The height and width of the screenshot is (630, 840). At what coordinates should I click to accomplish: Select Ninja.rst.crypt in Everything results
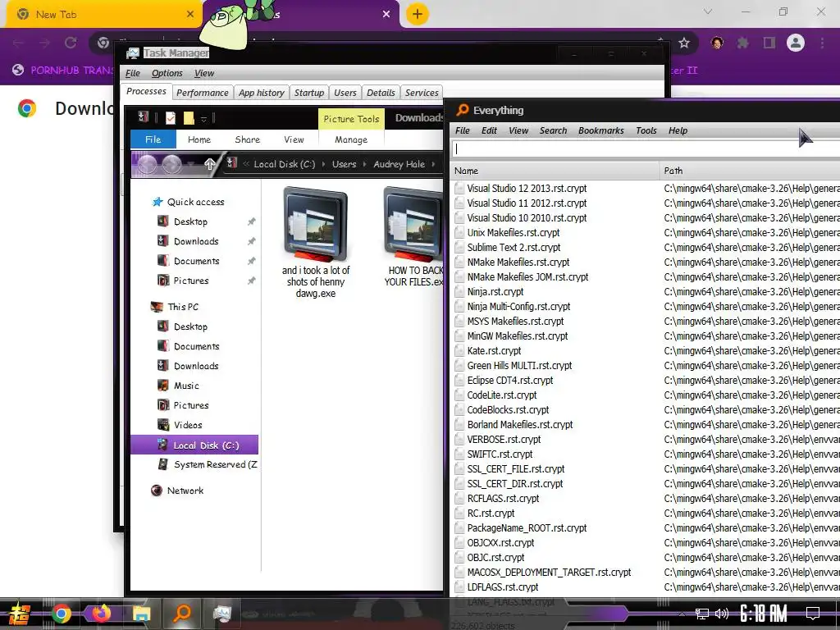pyautogui.click(x=495, y=292)
